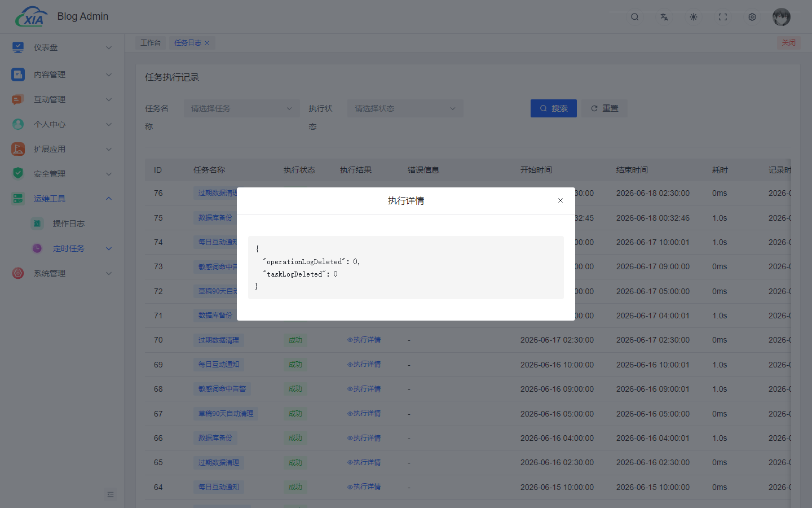Click 敏感词命中告警 tag in row 68
812x508 pixels.
[222, 389]
